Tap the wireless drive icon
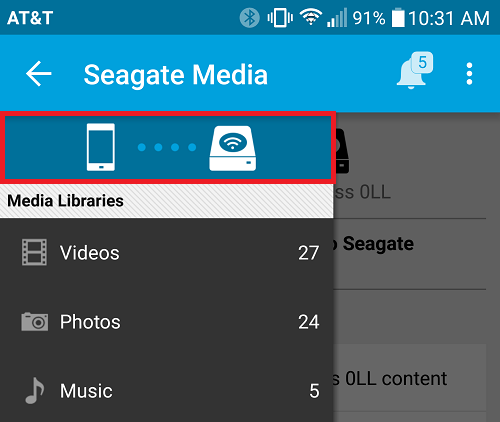Image resolution: width=500 pixels, height=422 pixels. tap(233, 148)
